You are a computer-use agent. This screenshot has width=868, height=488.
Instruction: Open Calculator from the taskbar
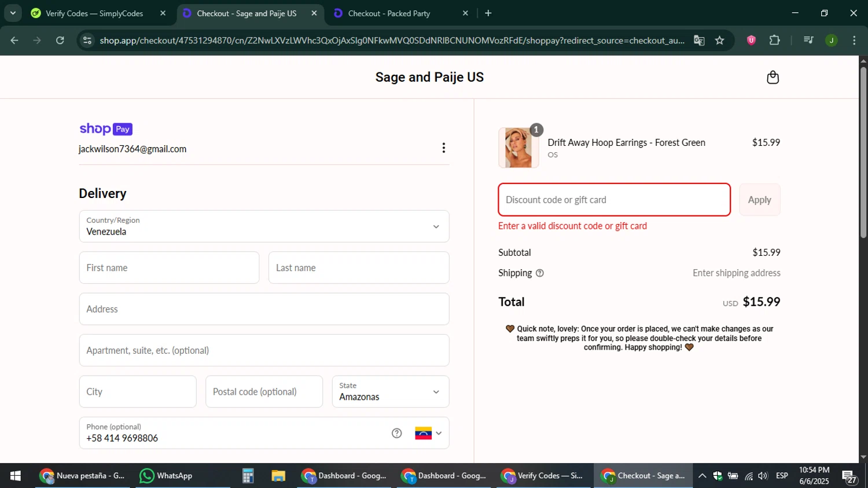[248, 476]
